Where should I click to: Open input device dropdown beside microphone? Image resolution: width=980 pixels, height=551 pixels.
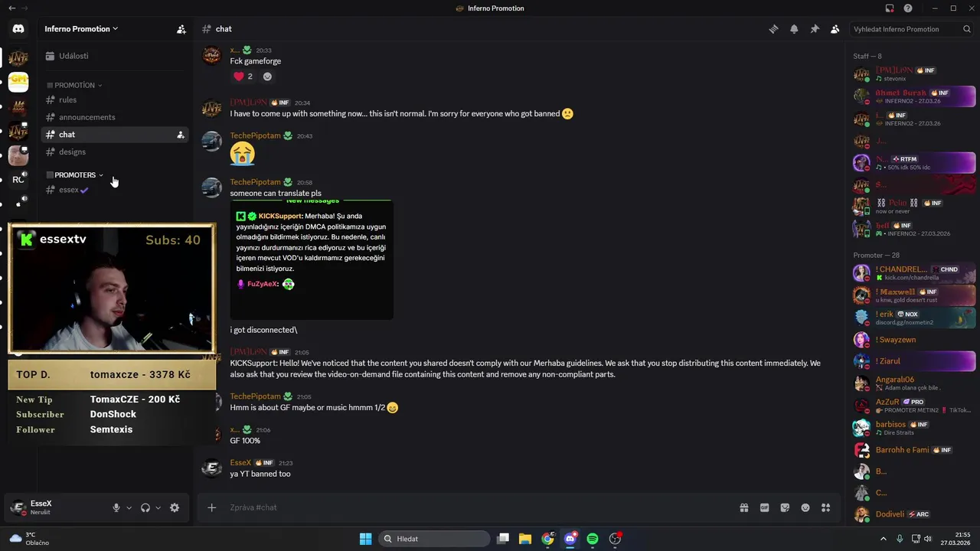(x=129, y=507)
